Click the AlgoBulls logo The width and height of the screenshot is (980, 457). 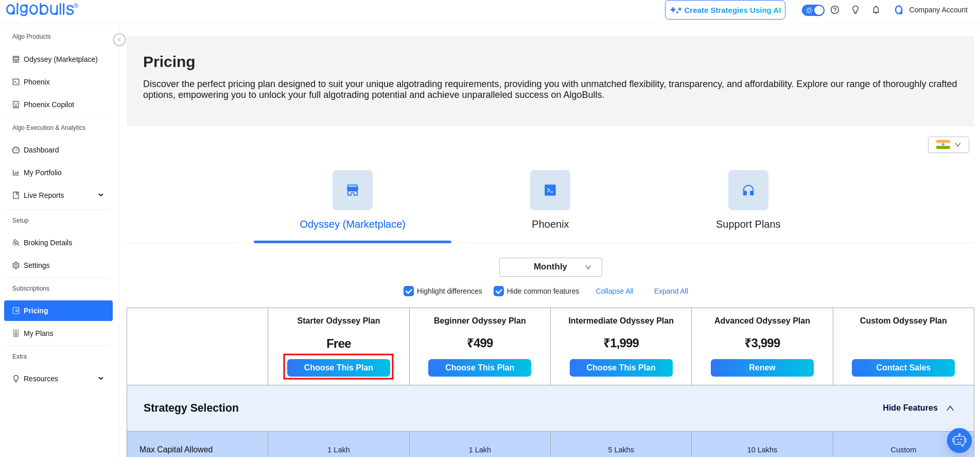coord(42,9)
